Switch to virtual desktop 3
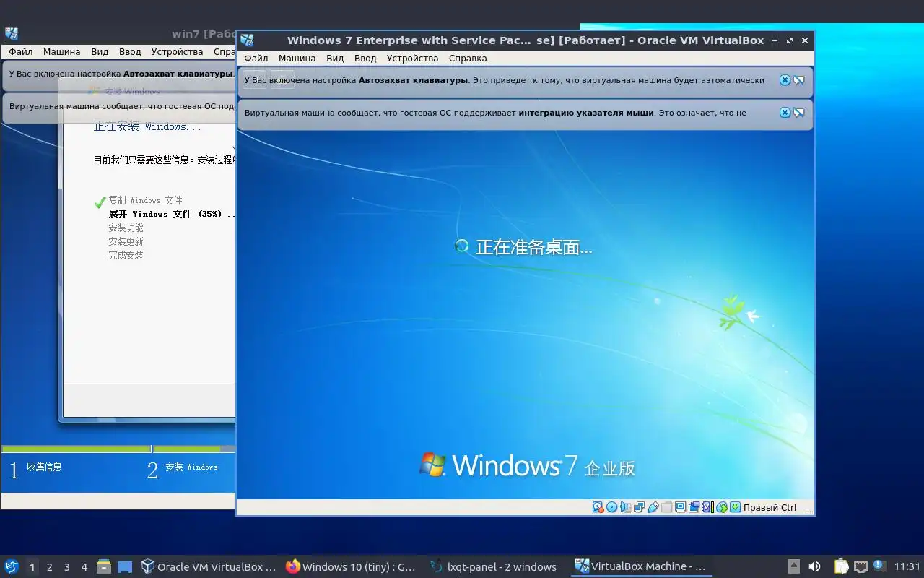Screen dimensions: 924x578 point(66,567)
